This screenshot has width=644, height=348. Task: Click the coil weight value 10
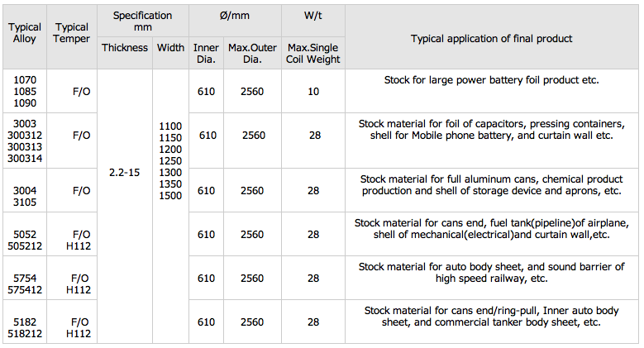313,92
